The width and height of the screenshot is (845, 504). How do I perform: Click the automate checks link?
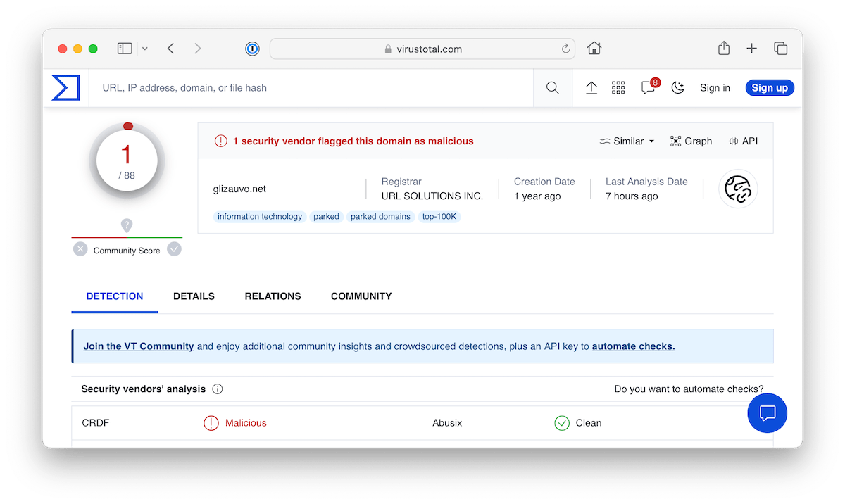[634, 346]
